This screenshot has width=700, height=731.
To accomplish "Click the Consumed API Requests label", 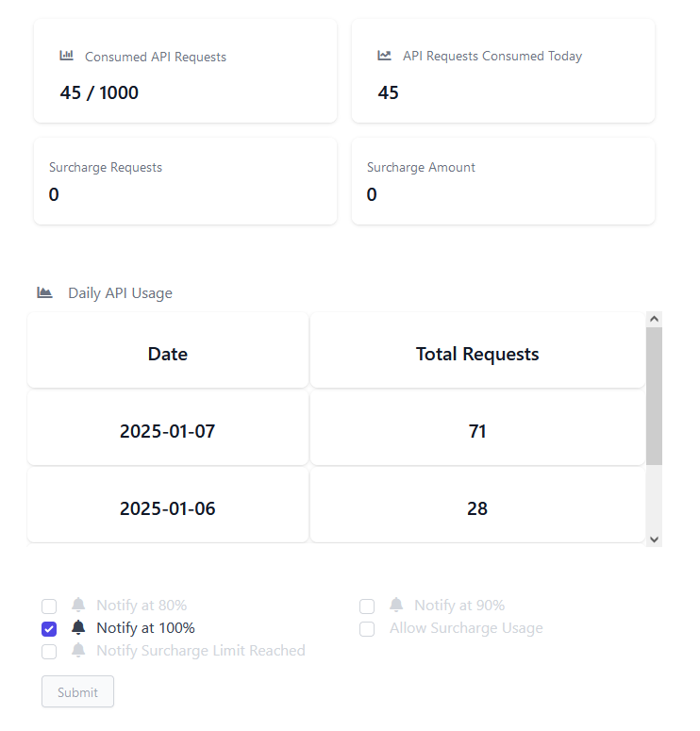I will [x=156, y=57].
